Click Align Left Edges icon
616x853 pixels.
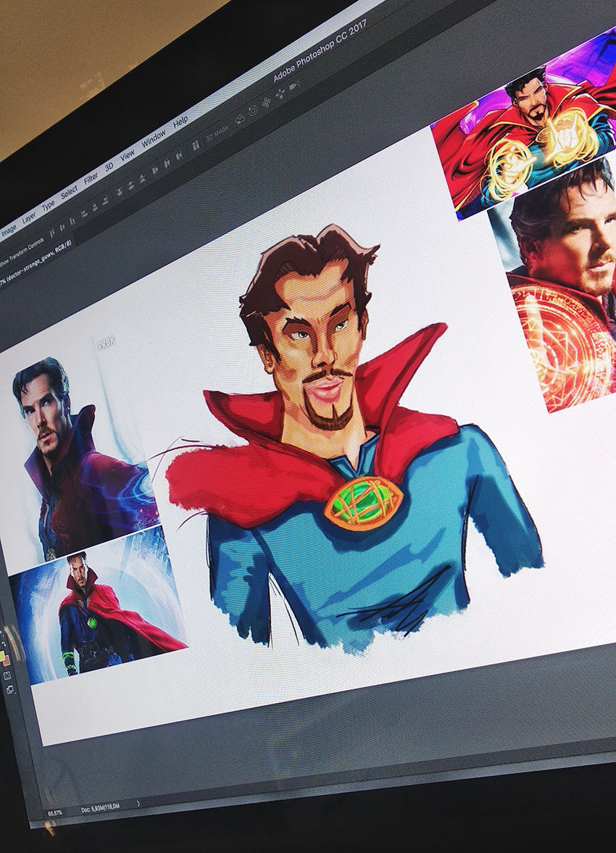[84, 214]
